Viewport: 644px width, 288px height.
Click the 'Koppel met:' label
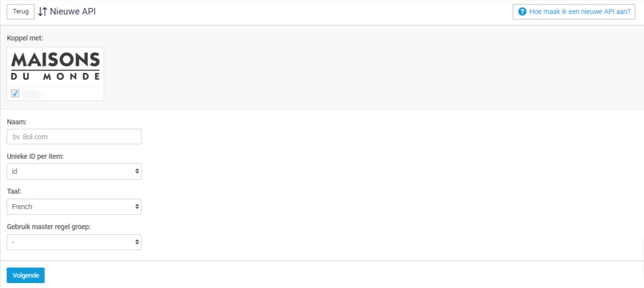(25, 38)
